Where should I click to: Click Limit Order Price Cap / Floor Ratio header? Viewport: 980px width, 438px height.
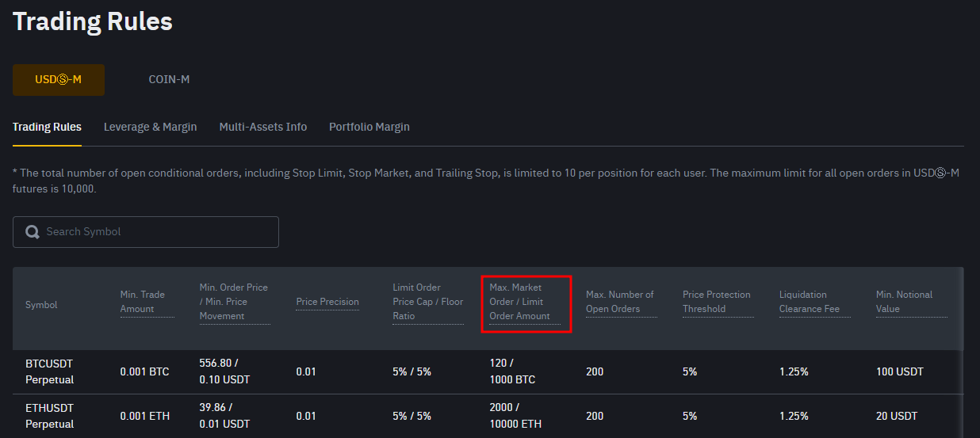click(427, 302)
